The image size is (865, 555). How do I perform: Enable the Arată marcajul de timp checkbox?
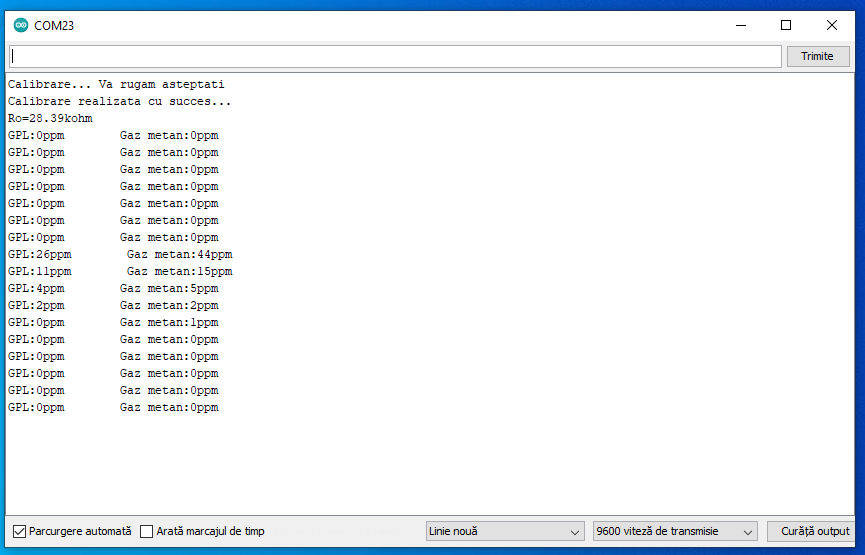[x=147, y=532]
